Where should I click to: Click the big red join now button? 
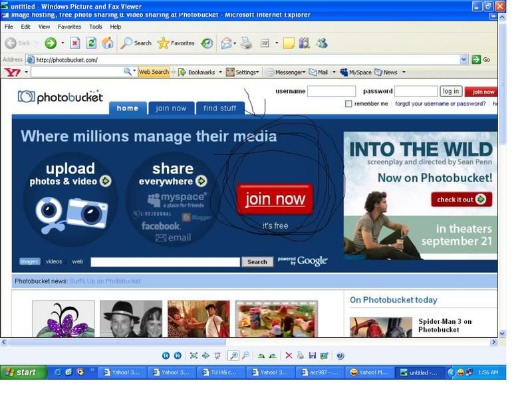(x=275, y=199)
